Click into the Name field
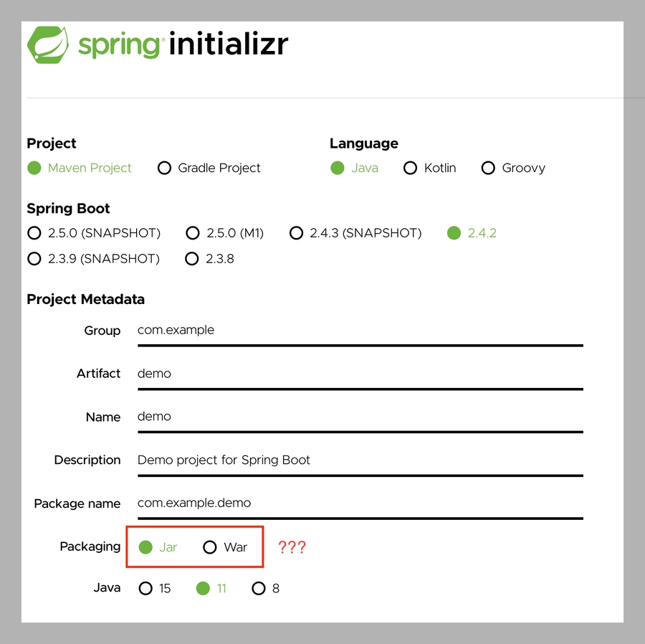 click(360, 417)
